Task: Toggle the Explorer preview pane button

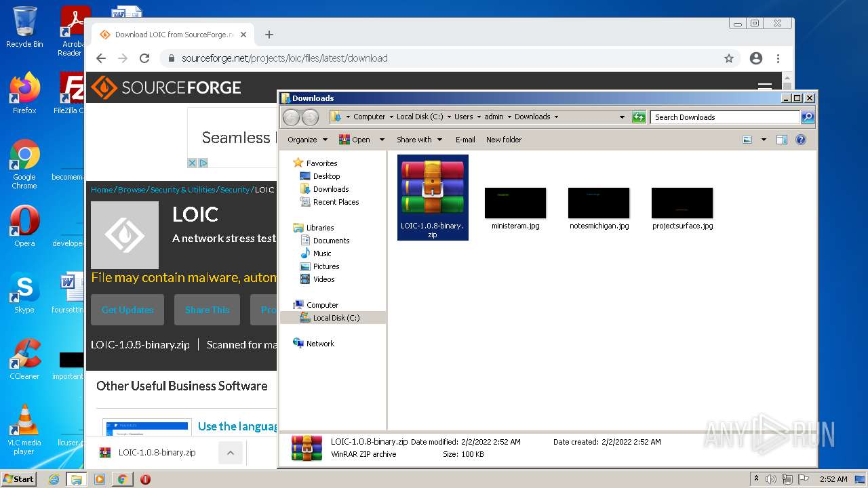Action: pos(781,140)
